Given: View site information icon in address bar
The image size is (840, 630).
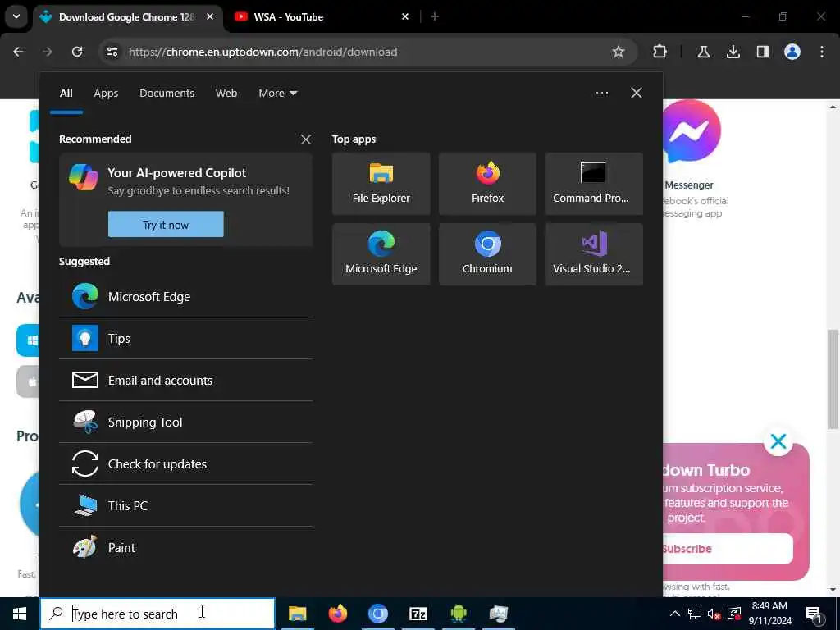Looking at the screenshot, I should pyautogui.click(x=112, y=52).
